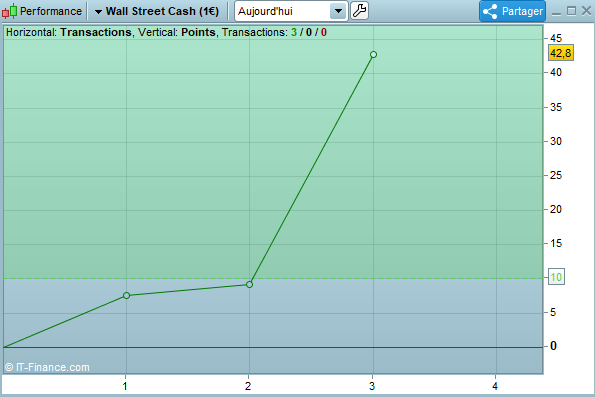This screenshot has height=397, width=595.
Task: Click the Vertical: Points label
Action: [x=176, y=32]
